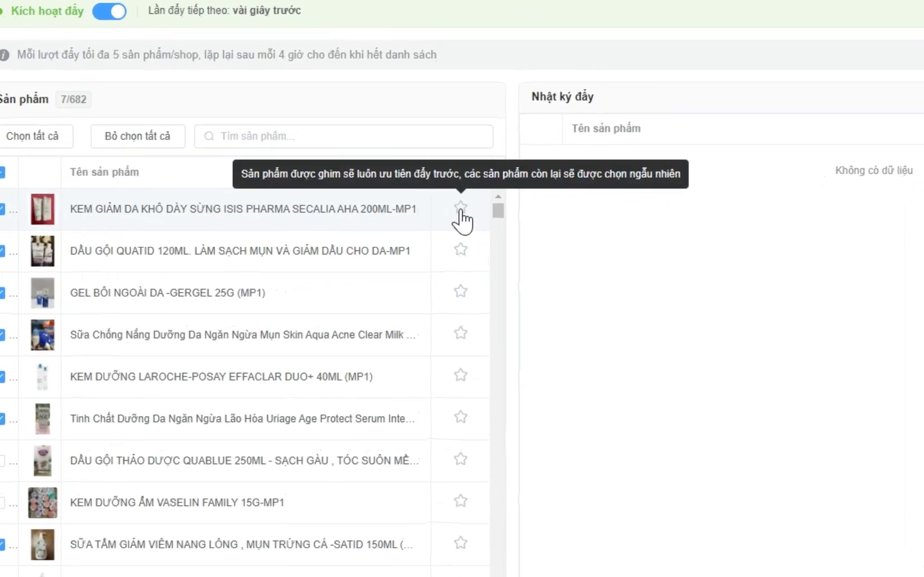Star the LAROCHE-POSAY EFFACLAR DUO+ product

[461, 375]
